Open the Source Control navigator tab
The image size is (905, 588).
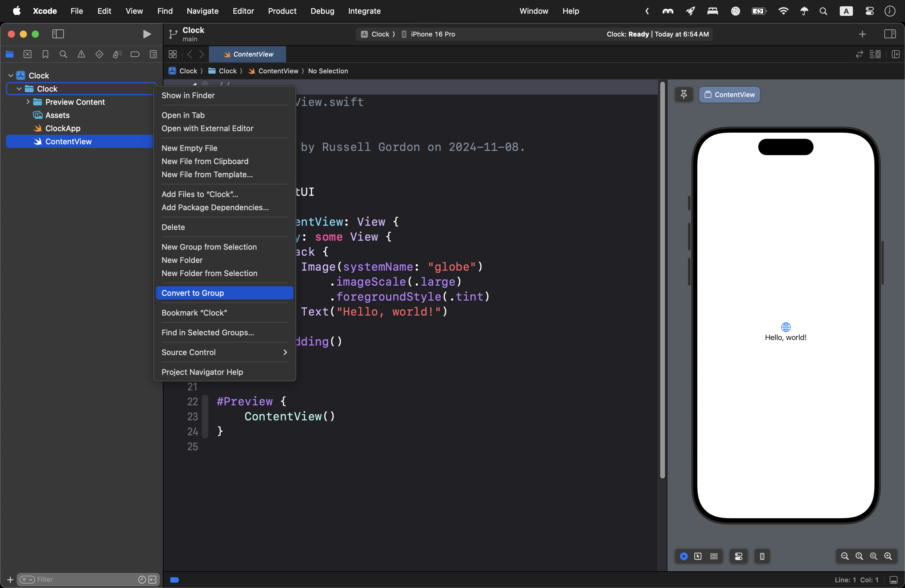coord(27,54)
